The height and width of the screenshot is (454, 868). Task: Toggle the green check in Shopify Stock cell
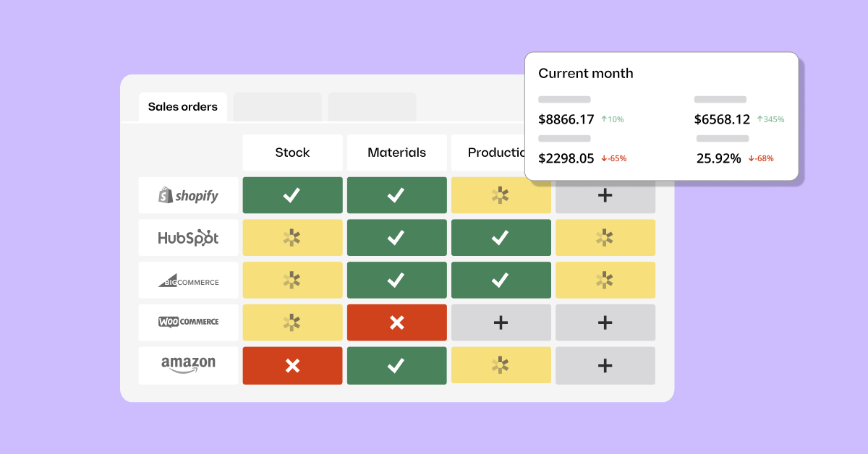point(292,195)
